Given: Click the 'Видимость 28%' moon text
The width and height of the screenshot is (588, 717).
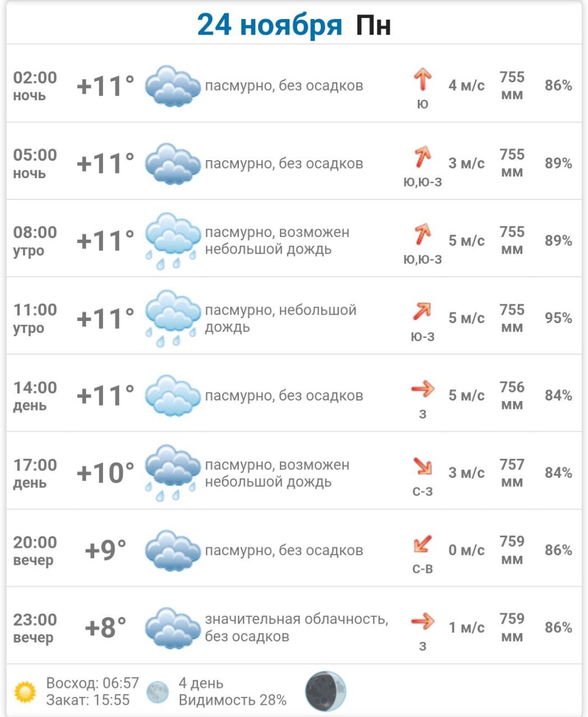Looking at the screenshot, I should pos(232,700).
